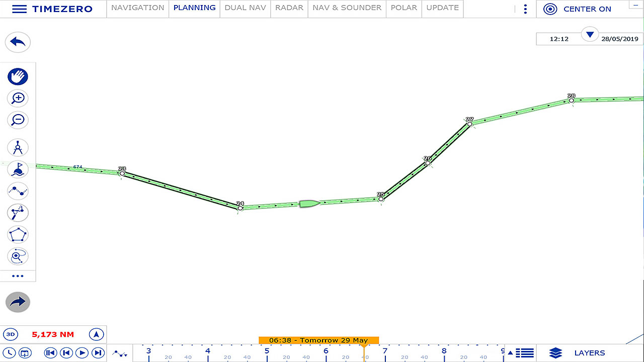Activate the route building tool
The height and width of the screenshot is (362, 644).
18,191
